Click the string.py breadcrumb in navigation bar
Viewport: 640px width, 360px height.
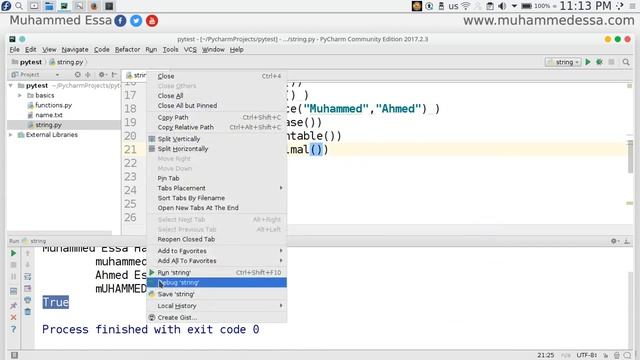pyautogui.click(x=67, y=62)
